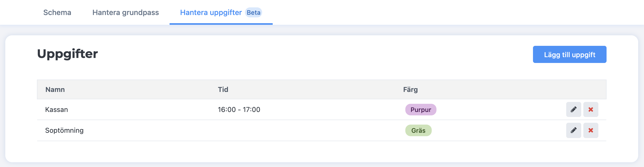Select the Soptömning row name
This screenshot has height=167, width=644.
tap(64, 130)
